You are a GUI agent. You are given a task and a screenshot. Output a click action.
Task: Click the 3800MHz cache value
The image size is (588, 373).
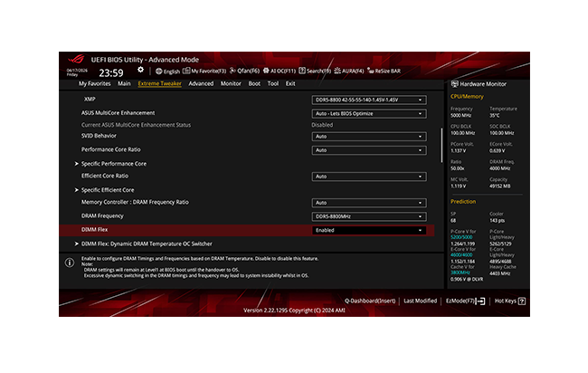(x=460, y=273)
